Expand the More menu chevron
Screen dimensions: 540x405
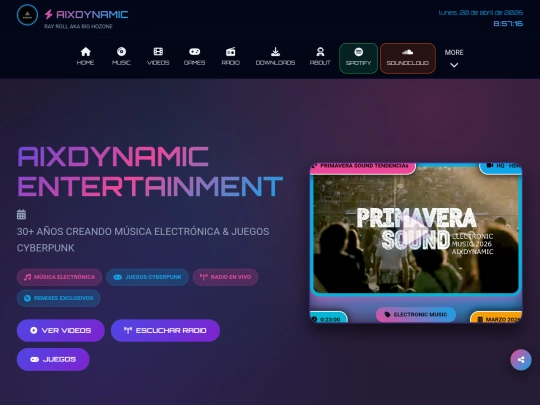click(x=454, y=65)
